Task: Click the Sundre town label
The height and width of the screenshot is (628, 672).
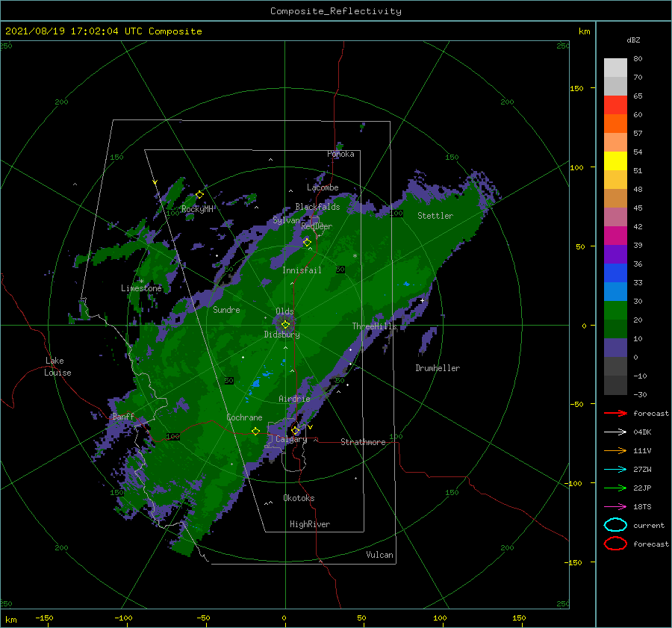Action: tap(226, 309)
